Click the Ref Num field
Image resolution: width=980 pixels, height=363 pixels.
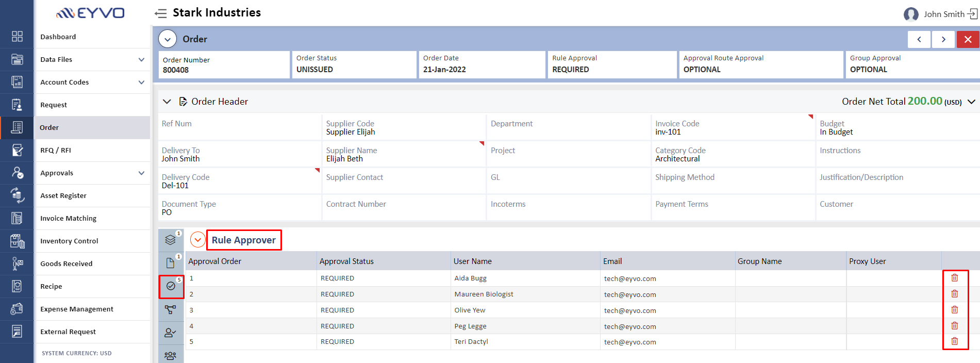pyautogui.click(x=240, y=127)
